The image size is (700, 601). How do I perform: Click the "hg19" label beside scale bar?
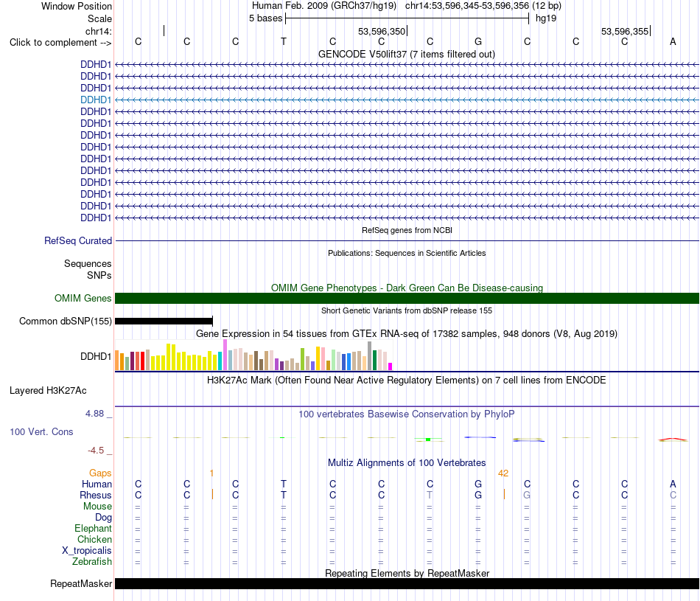point(546,18)
